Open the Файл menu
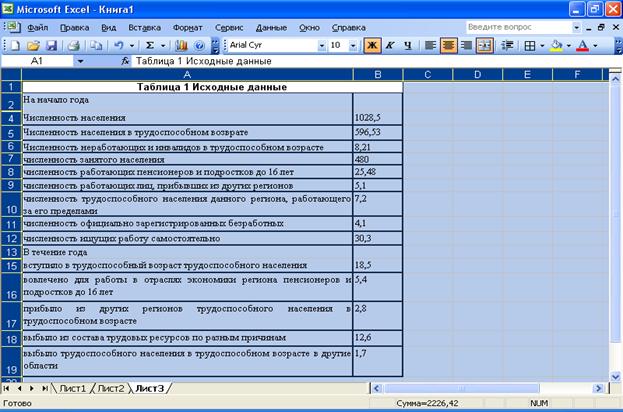 [x=38, y=28]
